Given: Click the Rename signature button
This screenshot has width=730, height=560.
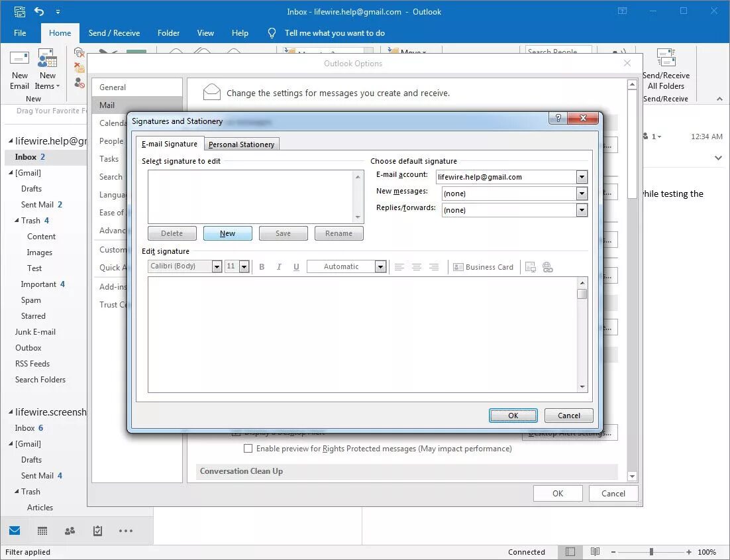Looking at the screenshot, I should click(x=339, y=233).
